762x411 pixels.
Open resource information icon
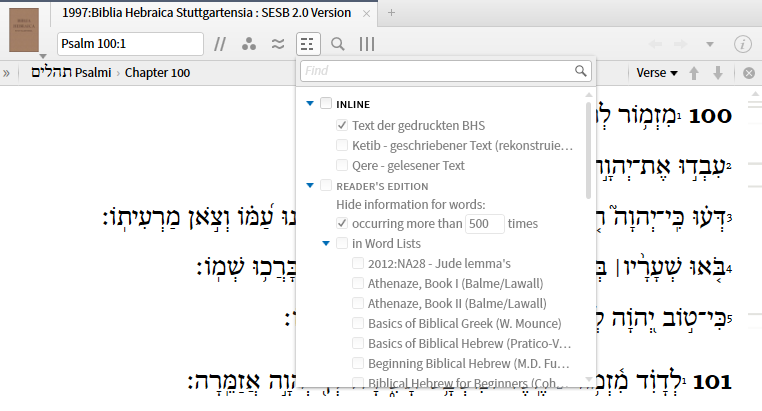(743, 44)
